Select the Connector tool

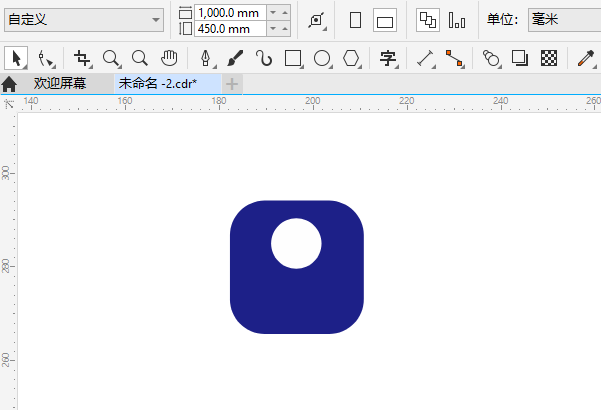[x=454, y=59]
